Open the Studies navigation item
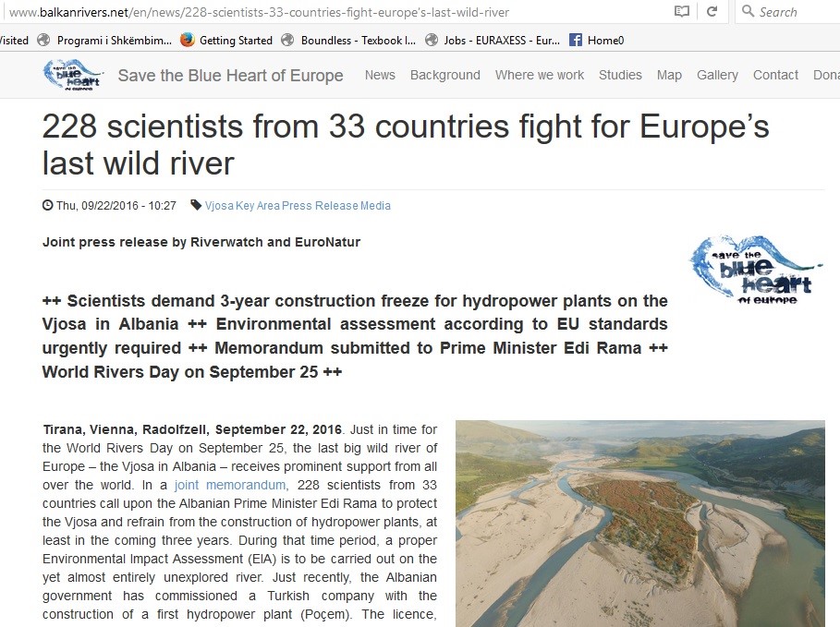 tap(620, 75)
